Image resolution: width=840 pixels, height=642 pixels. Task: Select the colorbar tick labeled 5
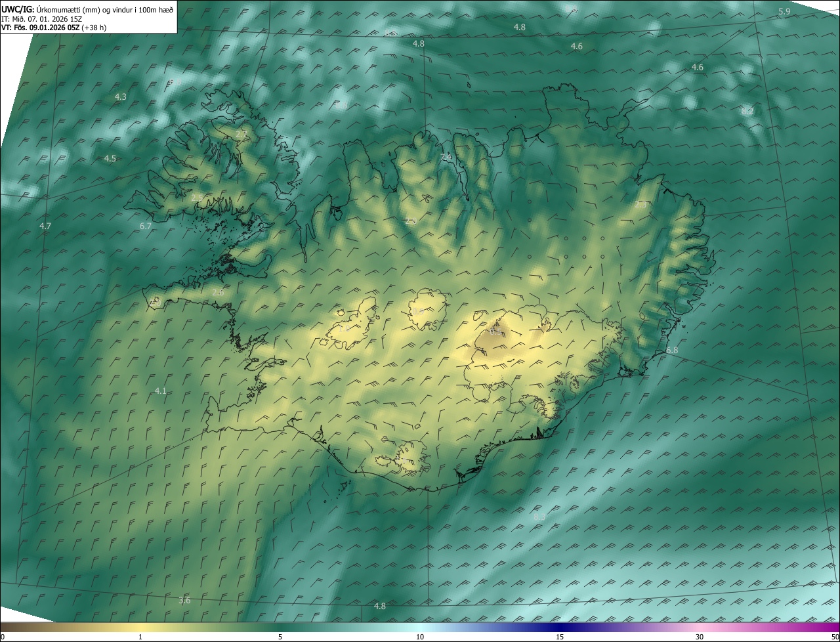[280, 637]
